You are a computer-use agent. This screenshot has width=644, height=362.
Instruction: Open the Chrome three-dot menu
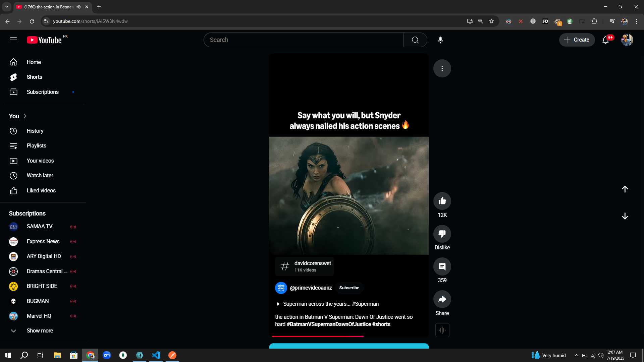pos(637,21)
